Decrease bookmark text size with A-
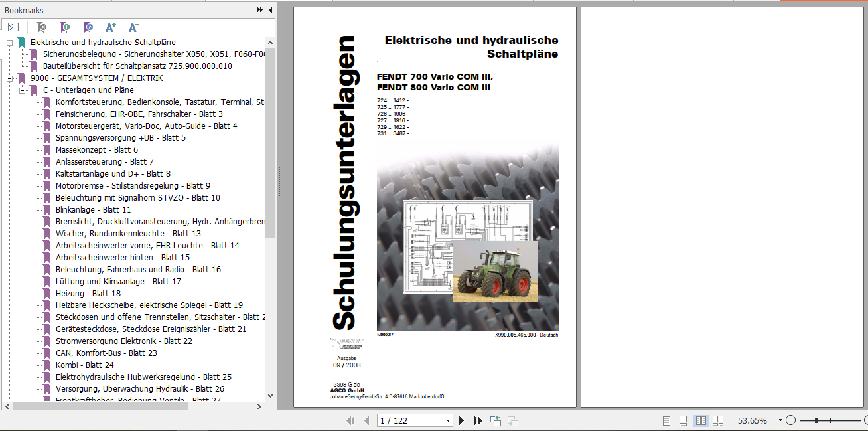 133,27
